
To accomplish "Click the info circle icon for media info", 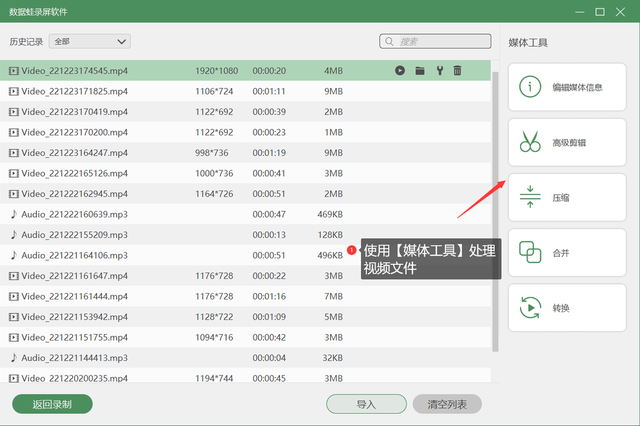I will 530,87.
